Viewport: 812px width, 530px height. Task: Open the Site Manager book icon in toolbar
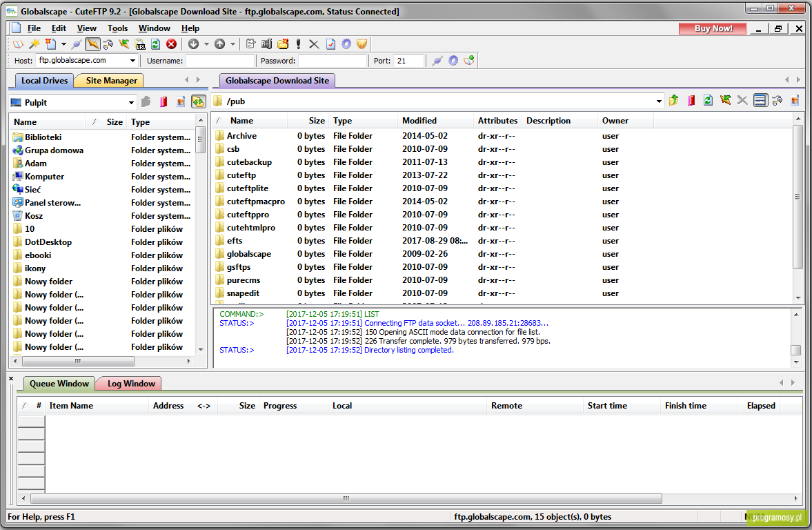pos(18,44)
